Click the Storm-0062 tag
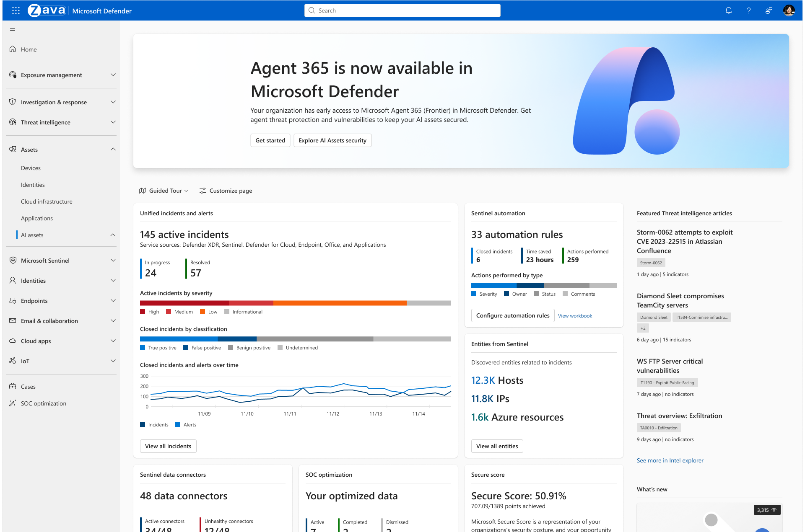 651,263
